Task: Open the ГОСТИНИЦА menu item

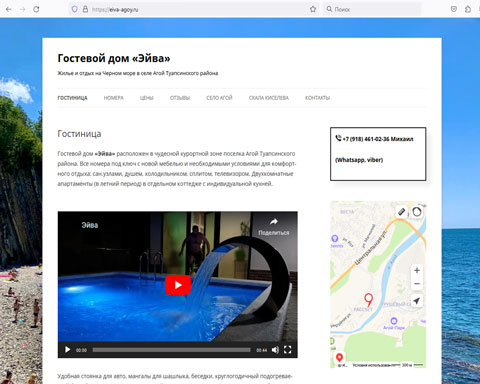Action: click(x=72, y=98)
